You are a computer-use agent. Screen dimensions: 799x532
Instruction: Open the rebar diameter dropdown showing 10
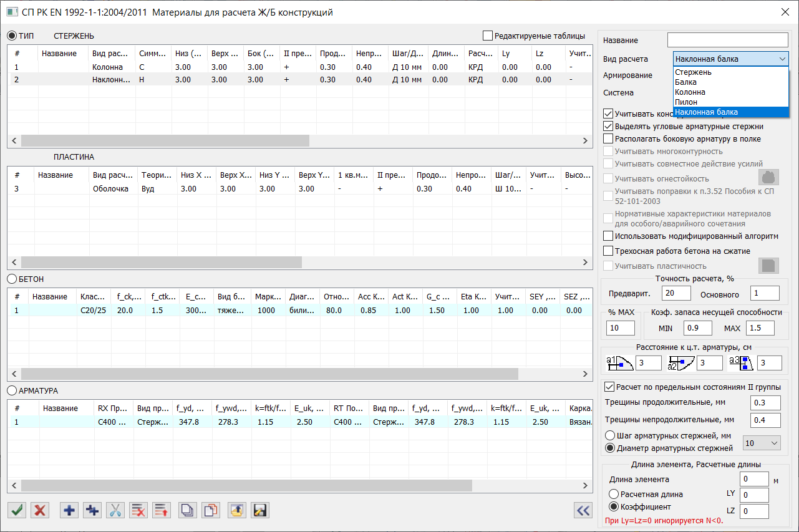point(762,443)
